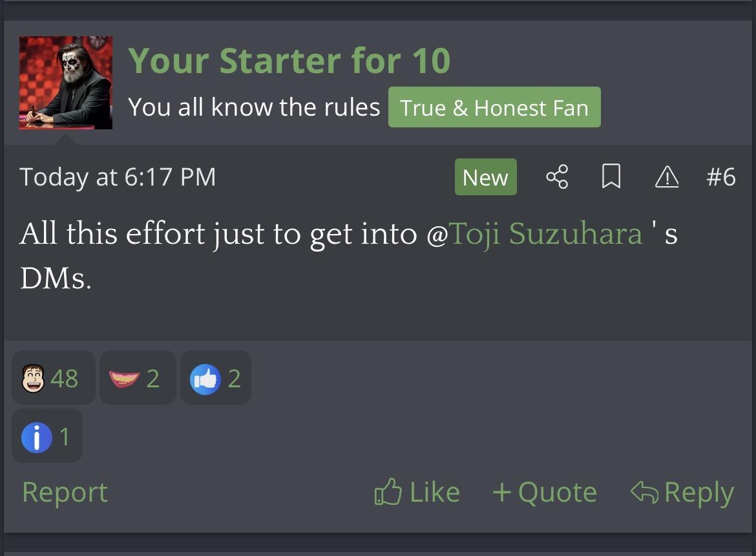This screenshot has height=556, width=756.
Task: Like this post
Action: pyautogui.click(x=417, y=493)
